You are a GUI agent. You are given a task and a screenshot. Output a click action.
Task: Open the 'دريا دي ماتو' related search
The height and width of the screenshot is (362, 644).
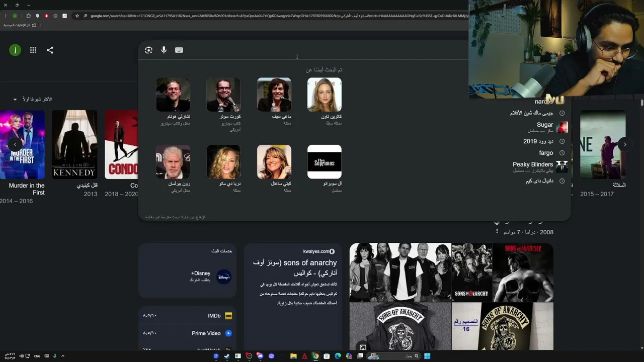(x=224, y=169)
